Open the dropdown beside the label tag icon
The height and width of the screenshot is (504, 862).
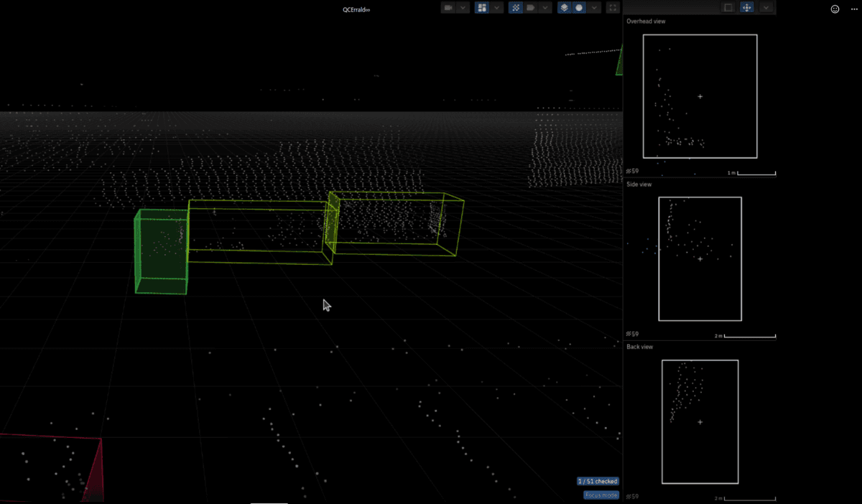click(546, 8)
